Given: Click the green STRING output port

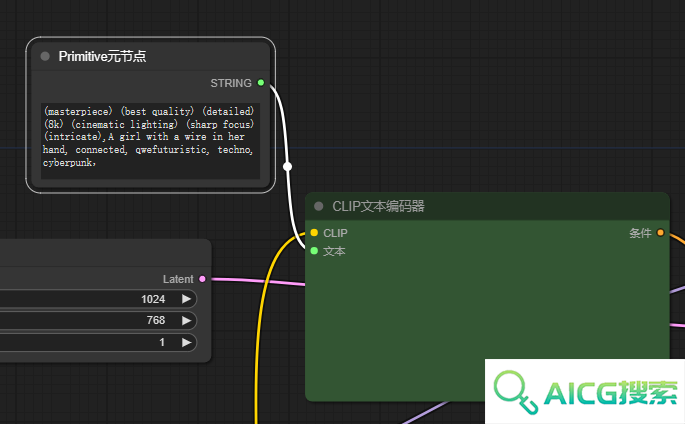Looking at the screenshot, I should [261, 83].
